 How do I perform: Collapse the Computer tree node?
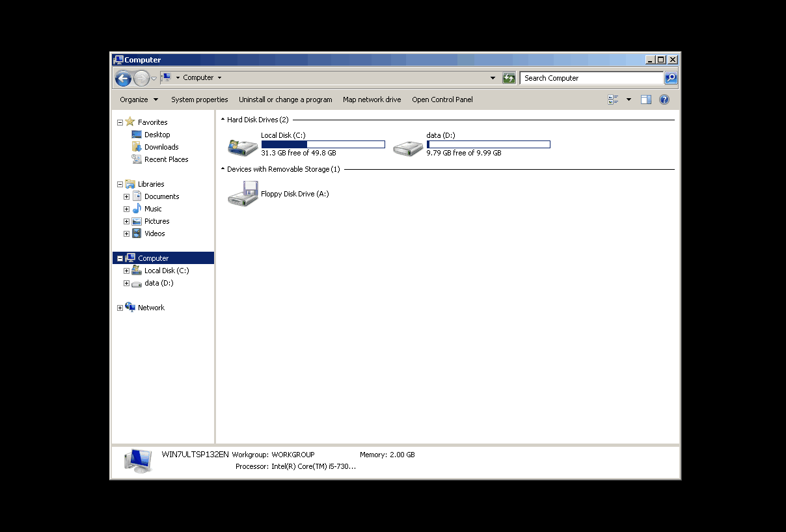tap(120, 258)
